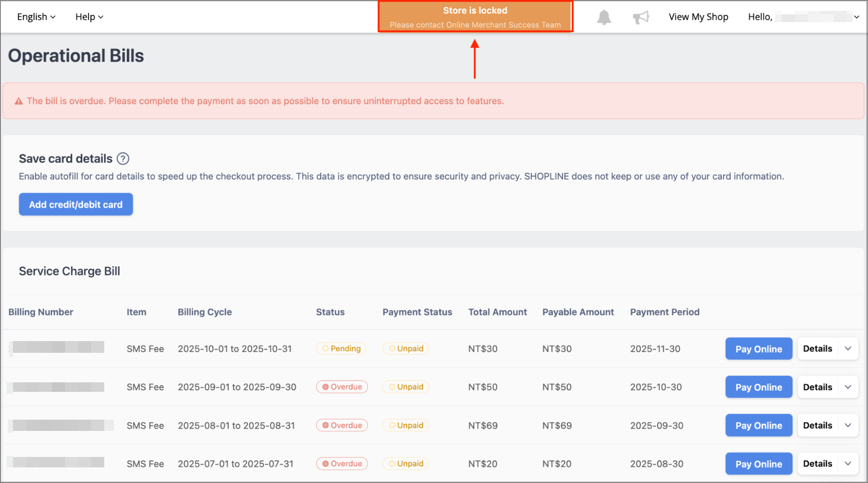Click the Billing Number column header
The image size is (868, 483).
[x=41, y=312]
